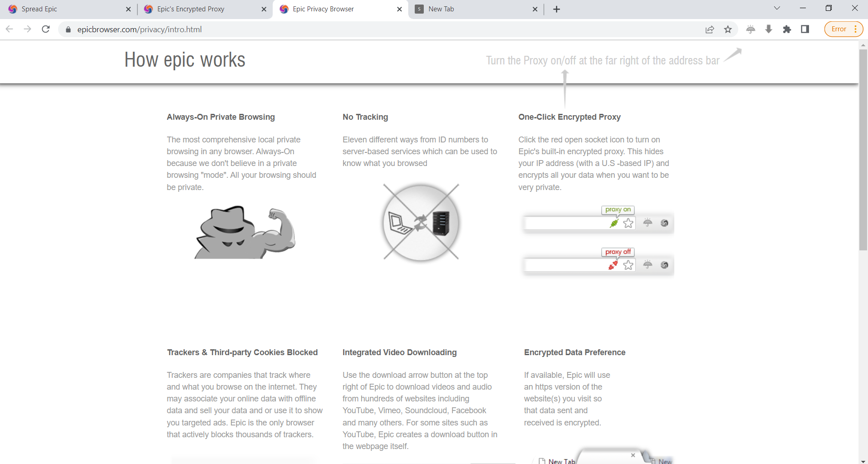View site info via lock icon

tap(69, 29)
